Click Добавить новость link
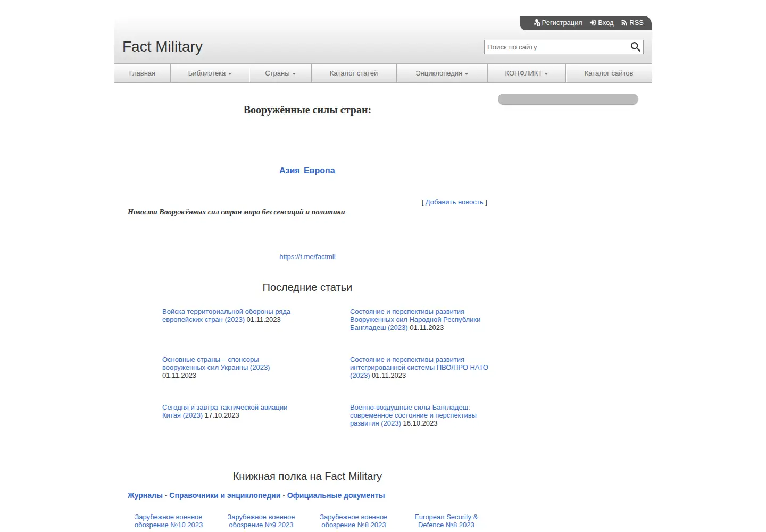Image resolution: width=766 pixels, height=532 pixels. 454,202
